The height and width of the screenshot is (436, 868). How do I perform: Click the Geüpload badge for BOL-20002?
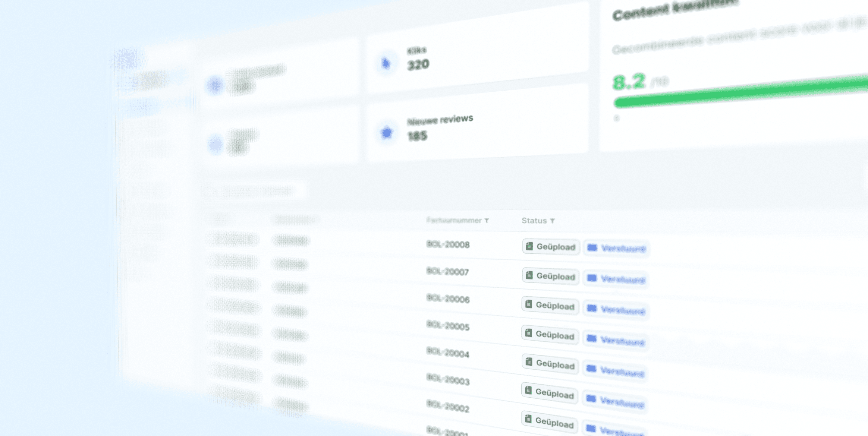(x=550, y=422)
